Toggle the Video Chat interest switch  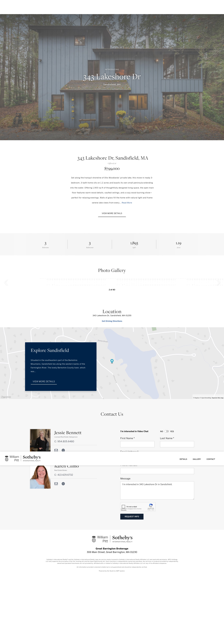pyautogui.click(x=166, y=431)
